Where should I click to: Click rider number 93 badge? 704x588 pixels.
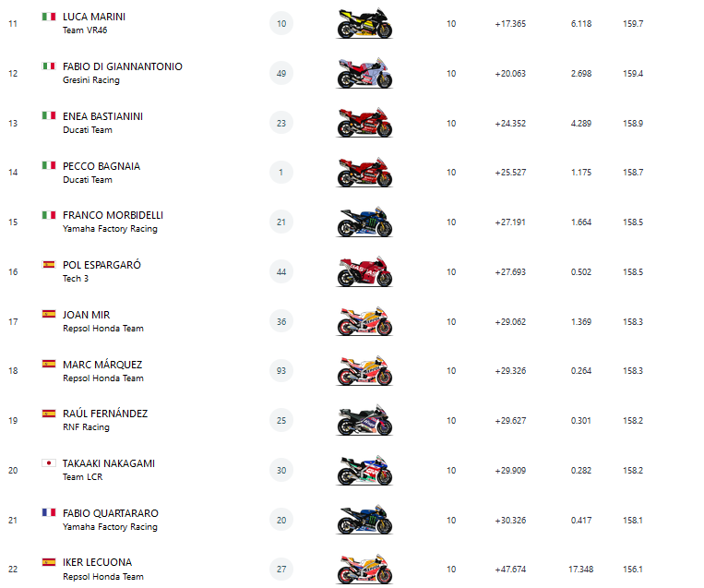(281, 370)
